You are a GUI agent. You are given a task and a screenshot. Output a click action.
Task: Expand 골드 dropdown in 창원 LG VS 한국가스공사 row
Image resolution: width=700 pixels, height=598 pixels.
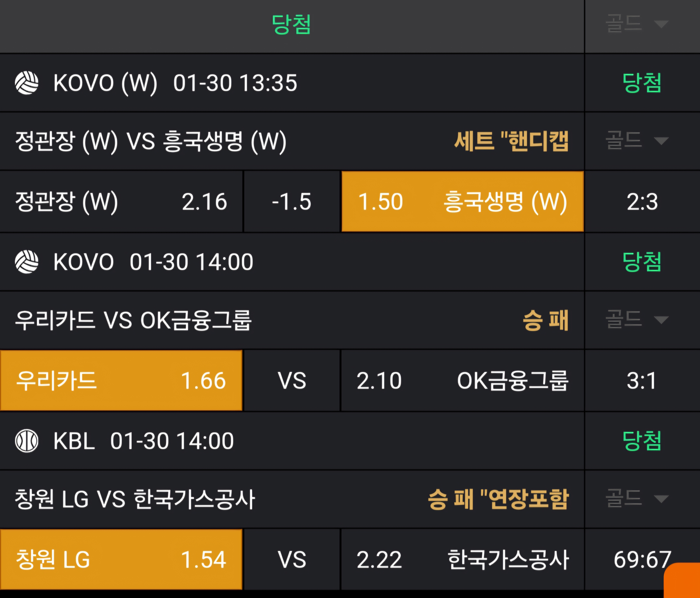[637, 498]
